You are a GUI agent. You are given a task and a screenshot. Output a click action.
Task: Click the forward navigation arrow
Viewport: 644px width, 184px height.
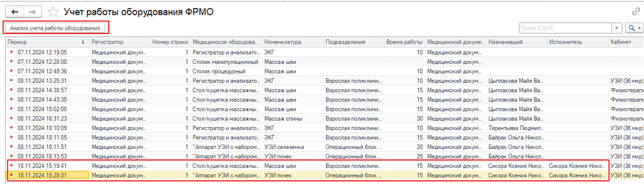[x=32, y=12]
